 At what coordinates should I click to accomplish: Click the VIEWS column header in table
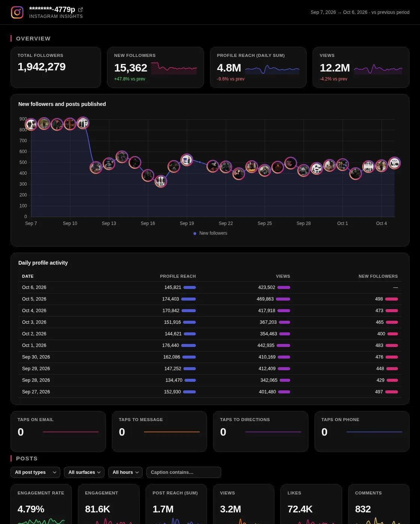pyautogui.click(x=283, y=276)
